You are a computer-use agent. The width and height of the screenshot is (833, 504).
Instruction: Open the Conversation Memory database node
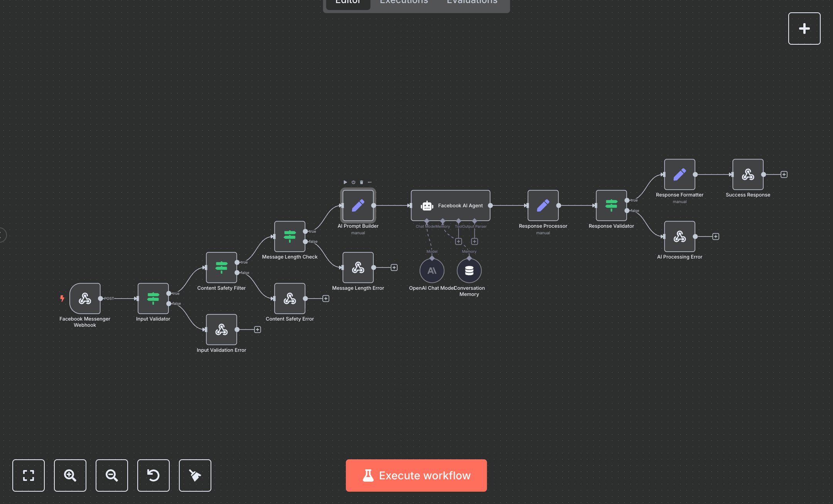pyautogui.click(x=469, y=270)
